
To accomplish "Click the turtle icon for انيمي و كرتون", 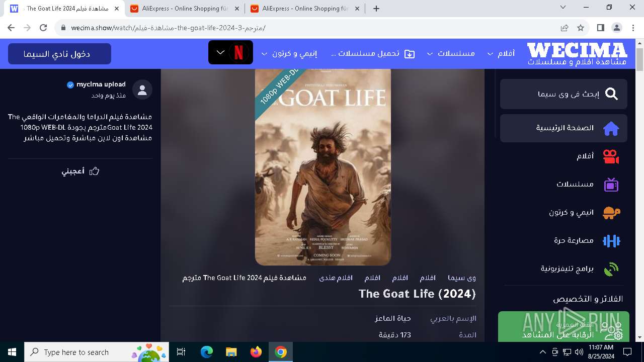I will coord(611,213).
